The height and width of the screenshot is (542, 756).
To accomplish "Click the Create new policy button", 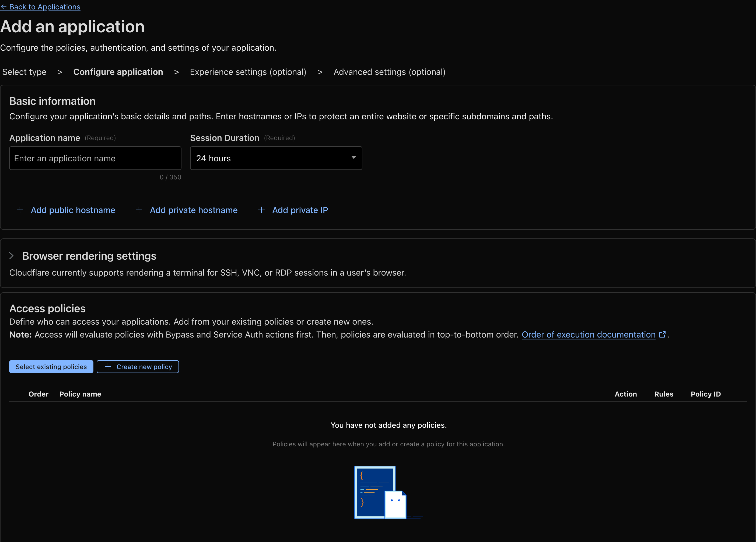I will point(138,367).
